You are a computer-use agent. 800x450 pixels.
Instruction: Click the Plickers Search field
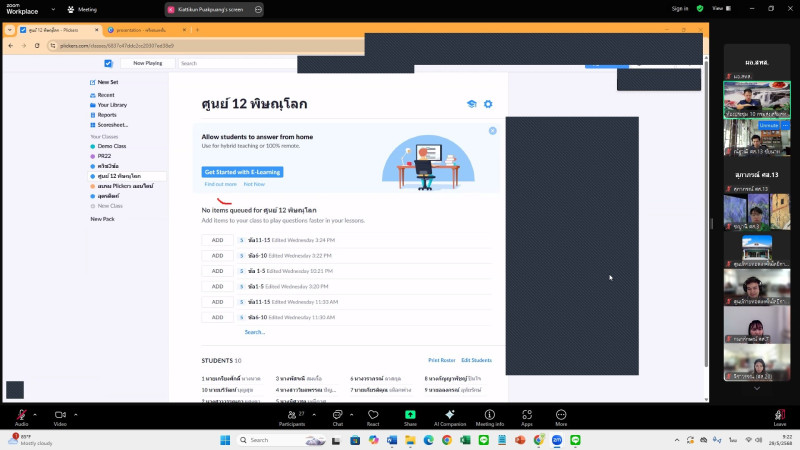(238, 63)
